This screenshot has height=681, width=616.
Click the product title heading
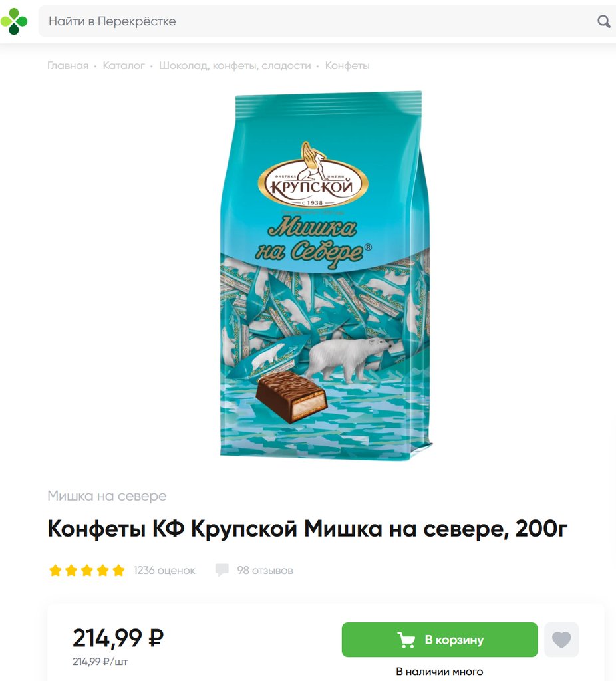click(x=307, y=529)
